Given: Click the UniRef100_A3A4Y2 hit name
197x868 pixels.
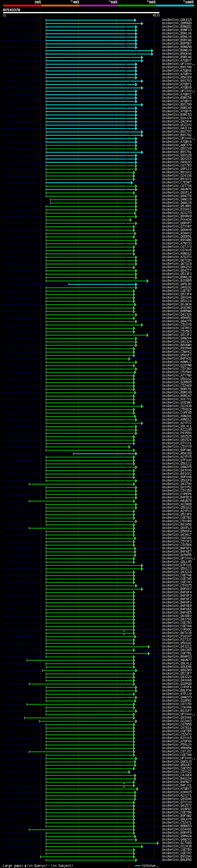Looking at the screenshot, I should click(177, 233).
